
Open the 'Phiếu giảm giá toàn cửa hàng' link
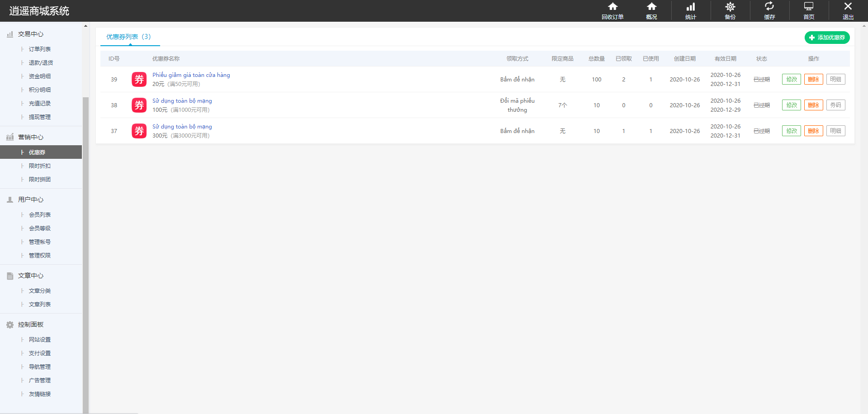click(191, 75)
